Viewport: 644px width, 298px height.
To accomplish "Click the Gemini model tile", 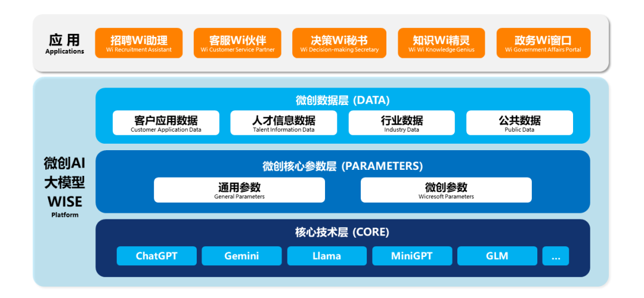I will [241, 256].
